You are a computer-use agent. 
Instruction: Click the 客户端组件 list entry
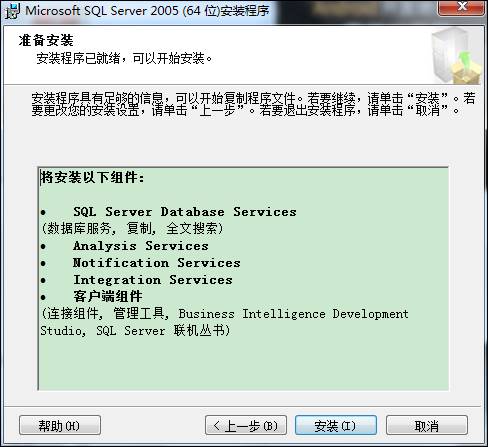(x=108, y=297)
